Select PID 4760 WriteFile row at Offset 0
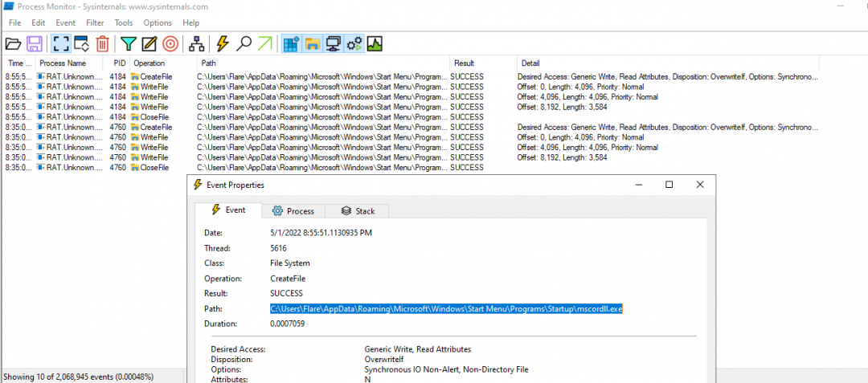 click(x=411, y=137)
